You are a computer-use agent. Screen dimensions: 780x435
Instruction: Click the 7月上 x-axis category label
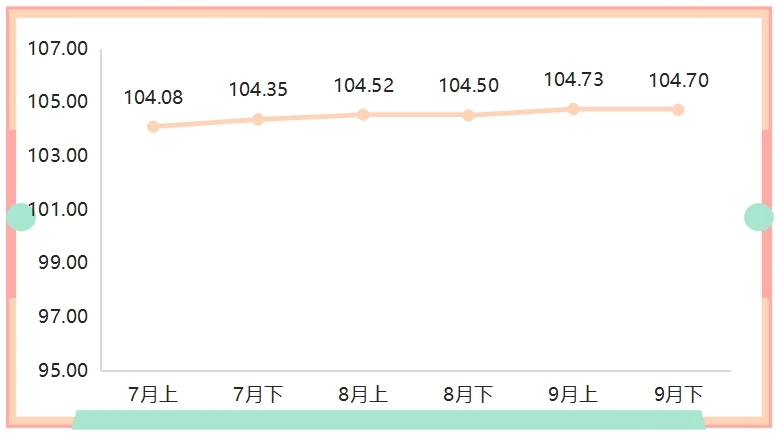(153, 395)
